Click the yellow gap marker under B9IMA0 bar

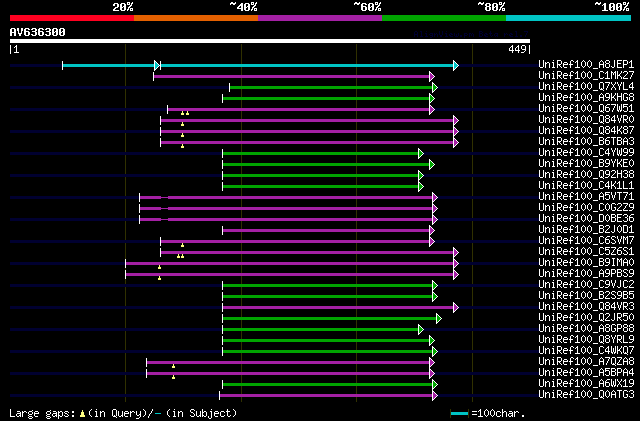pos(160,267)
